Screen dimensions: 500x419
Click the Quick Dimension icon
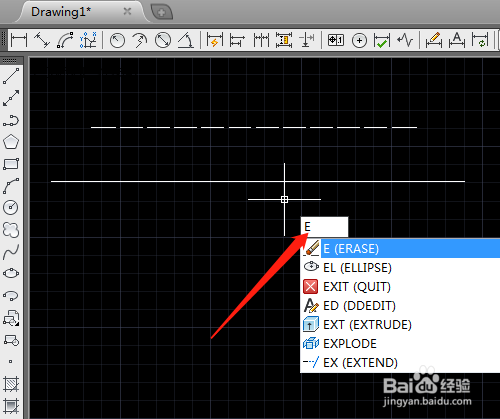[215, 40]
